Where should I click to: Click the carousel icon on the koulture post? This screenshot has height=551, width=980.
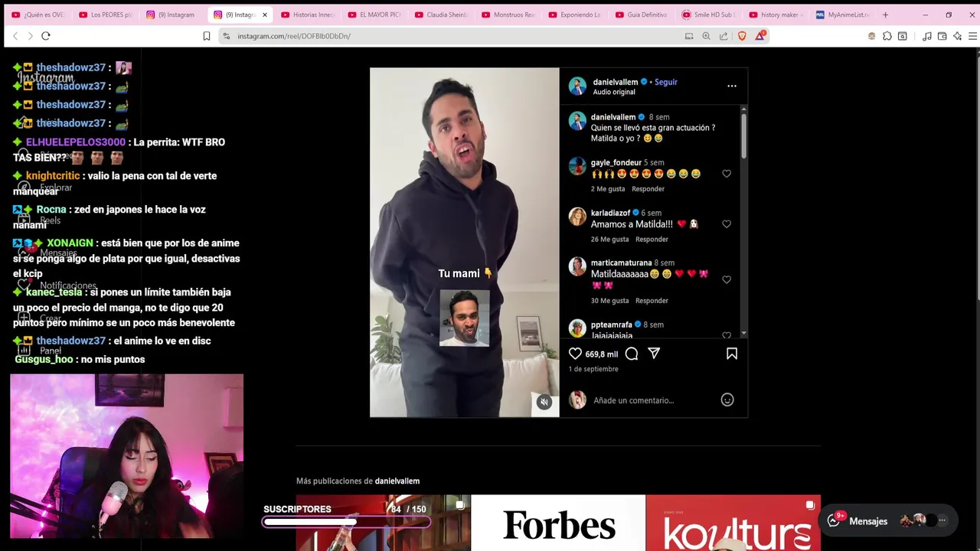(810, 505)
